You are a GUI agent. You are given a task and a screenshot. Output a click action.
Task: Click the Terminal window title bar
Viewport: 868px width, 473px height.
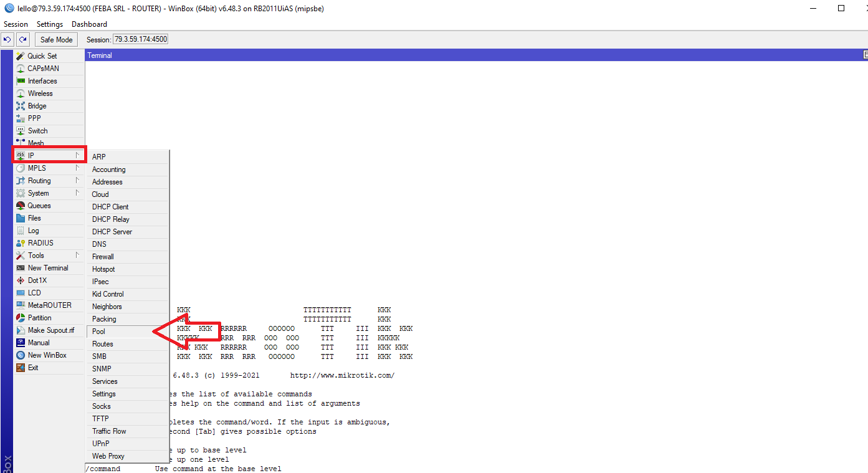476,55
